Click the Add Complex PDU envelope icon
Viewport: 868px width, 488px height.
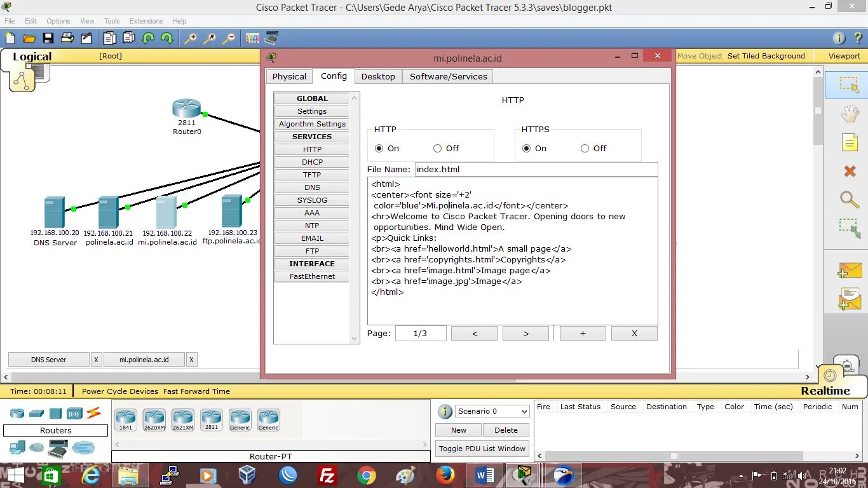click(850, 299)
